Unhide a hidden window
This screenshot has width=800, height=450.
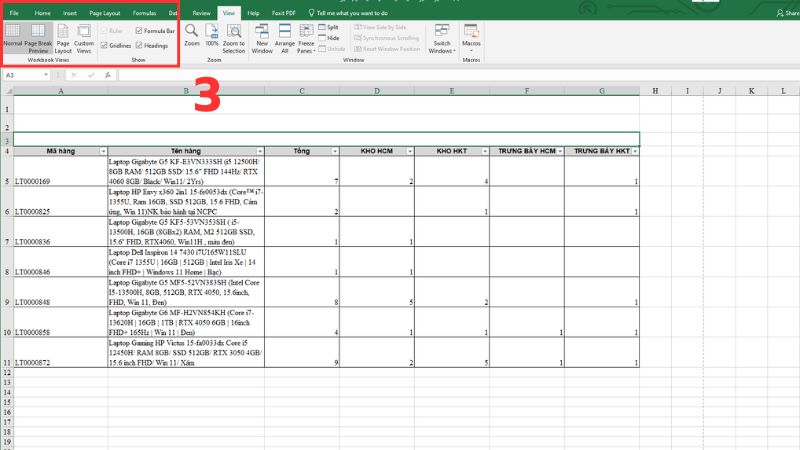point(332,49)
